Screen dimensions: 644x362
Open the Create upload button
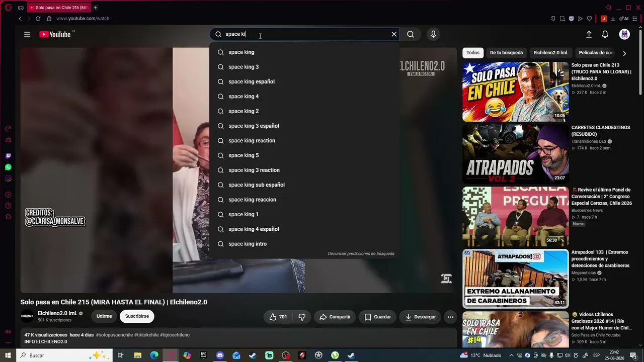pyautogui.click(x=589, y=34)
